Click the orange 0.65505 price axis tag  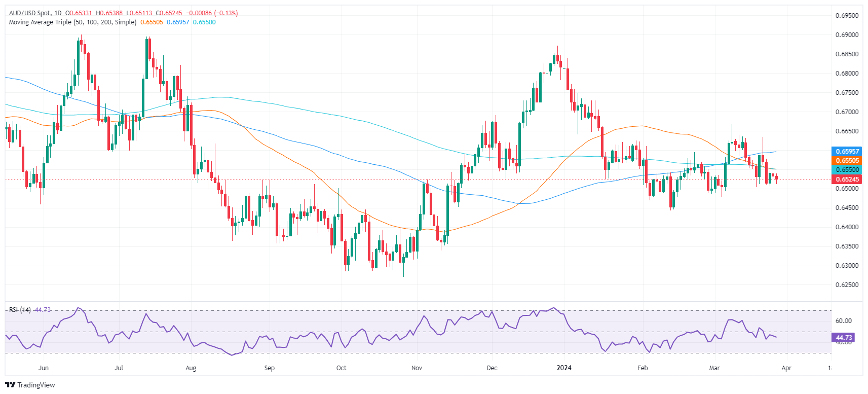point(847,161)
